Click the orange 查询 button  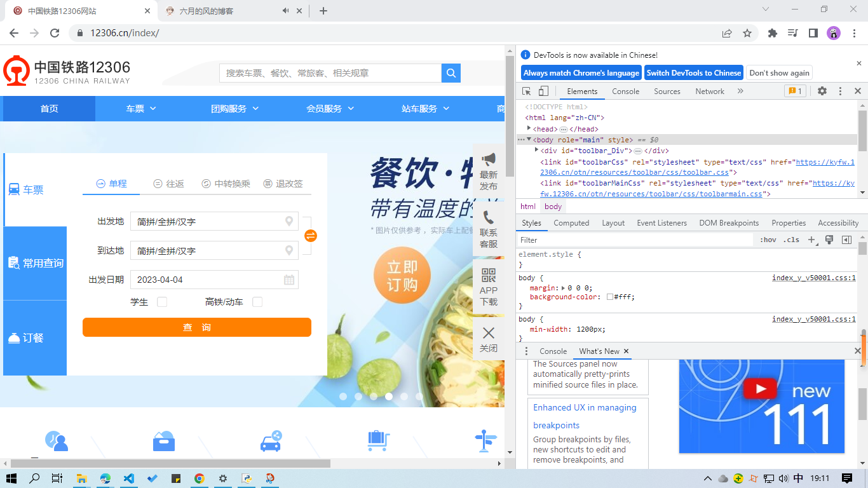(197, 327)
